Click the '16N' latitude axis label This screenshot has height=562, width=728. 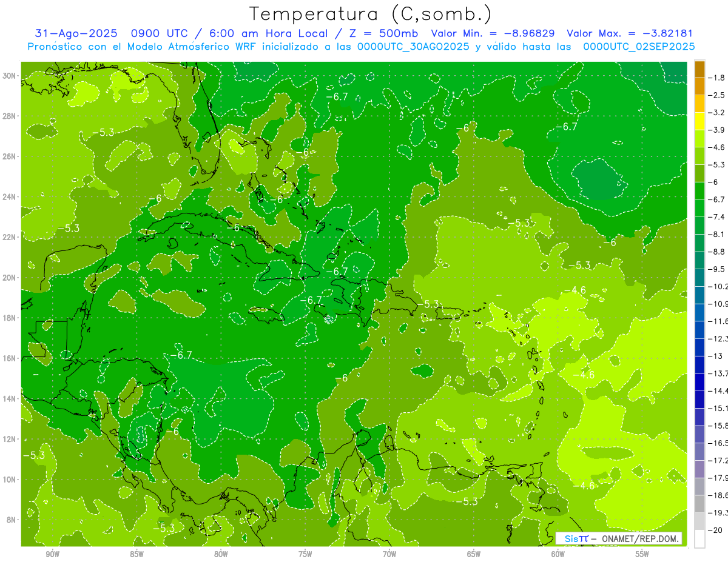point(10,358)
